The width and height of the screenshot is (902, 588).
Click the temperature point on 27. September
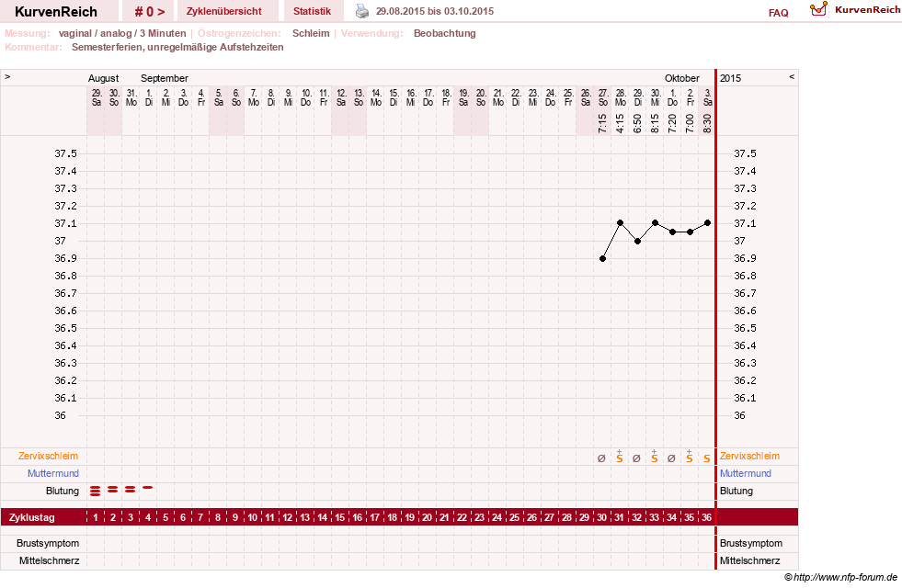click(x=603, y=259)
